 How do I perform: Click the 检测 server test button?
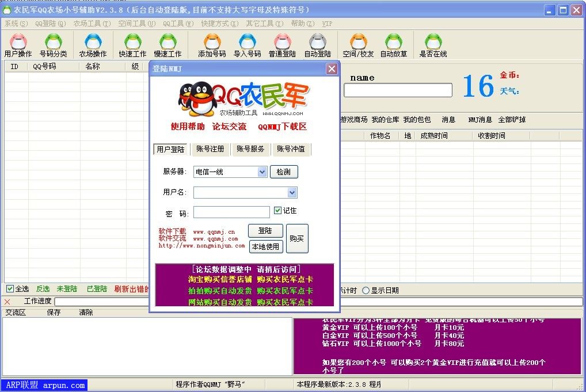(284, 172)
